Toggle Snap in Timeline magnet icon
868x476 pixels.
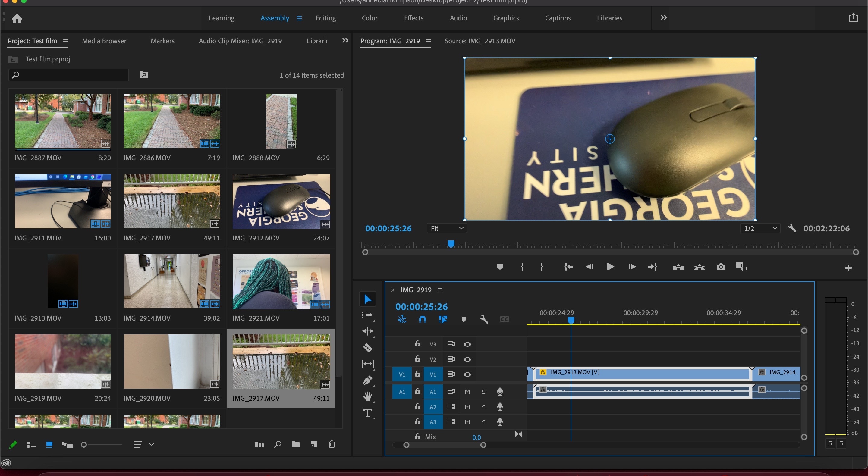(422, 319)
